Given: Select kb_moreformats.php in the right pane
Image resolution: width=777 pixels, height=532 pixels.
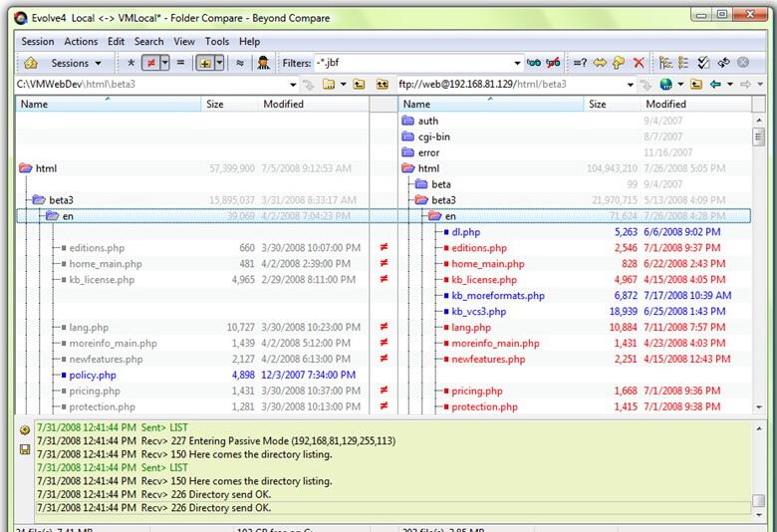Looking at the screenshot, I should tap(498, 296).
